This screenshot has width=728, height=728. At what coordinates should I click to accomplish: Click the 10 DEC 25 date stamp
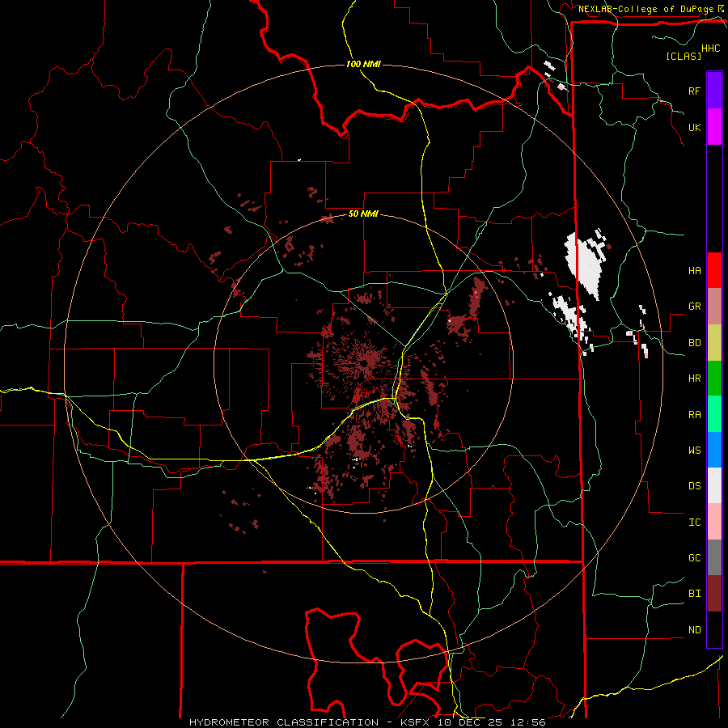(x=472, y=722)
